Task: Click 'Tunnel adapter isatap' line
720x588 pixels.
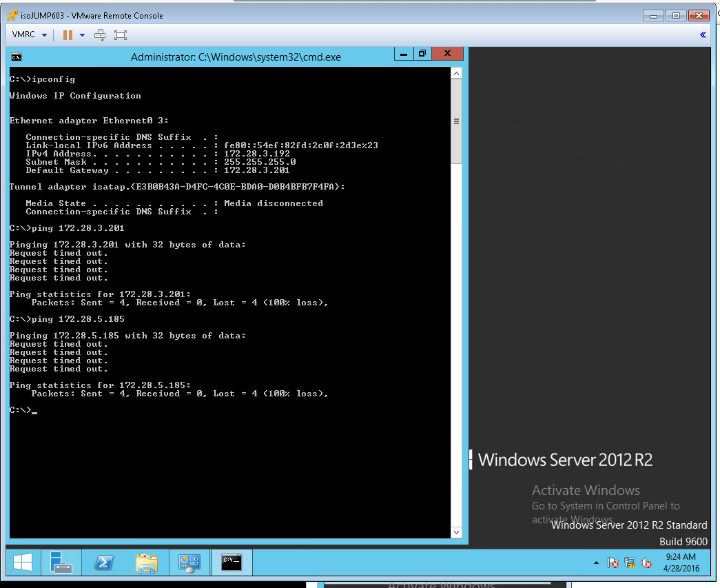Action: pos(177,187)
